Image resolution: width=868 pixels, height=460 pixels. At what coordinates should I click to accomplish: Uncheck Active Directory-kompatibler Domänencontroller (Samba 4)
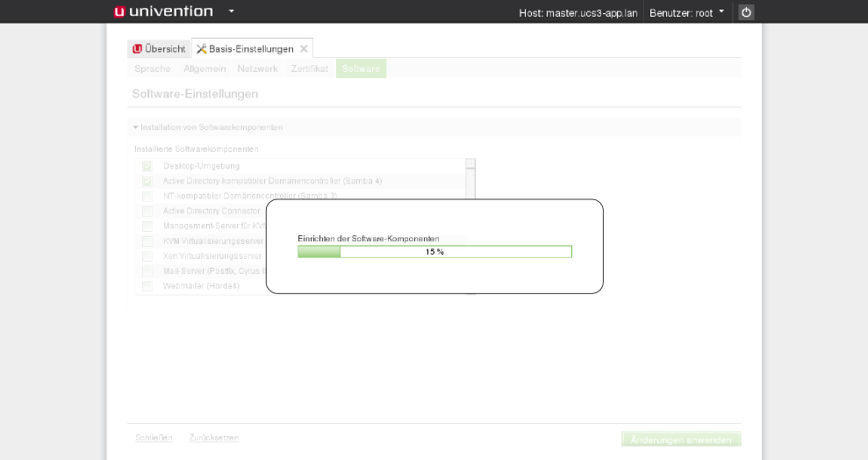[x=147, y=181]
